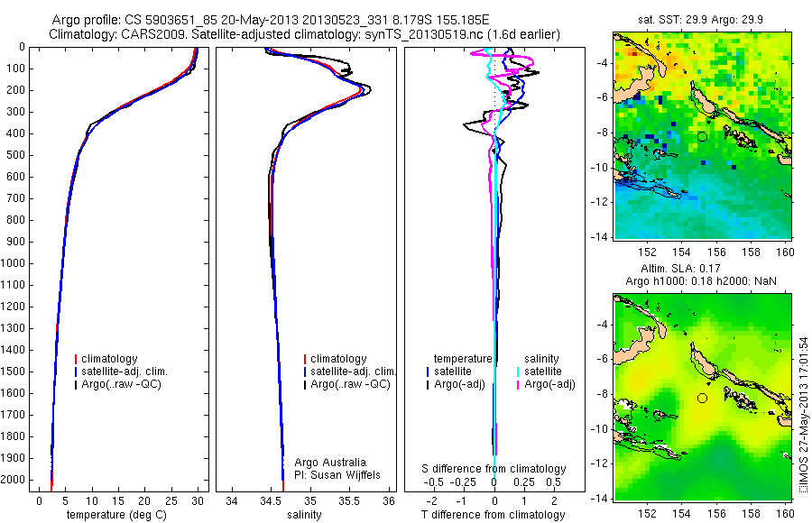The height and width of the screenshot is (523, 812).
Task: Click the float position circle on SLA map
Action: (x=702, y=399)
